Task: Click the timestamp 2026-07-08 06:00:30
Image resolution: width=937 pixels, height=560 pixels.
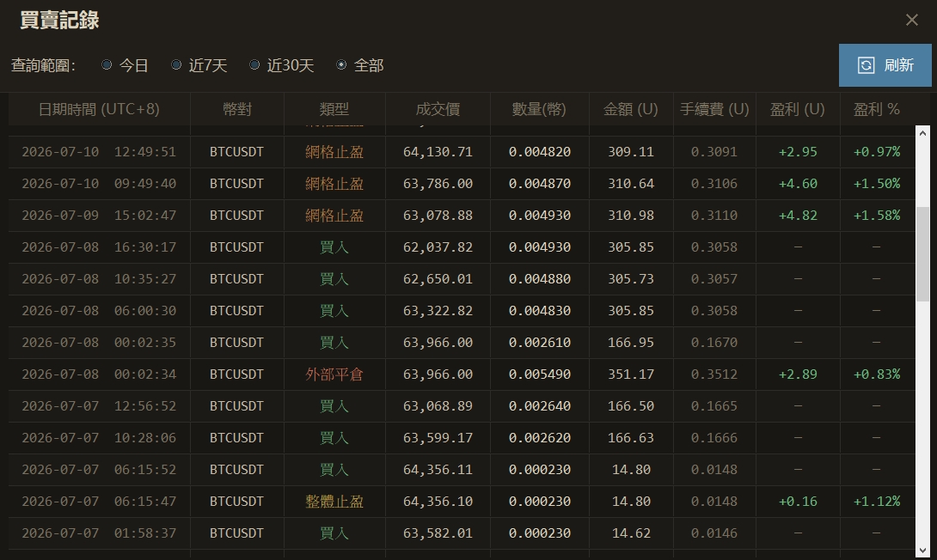Action: (99, 310)
